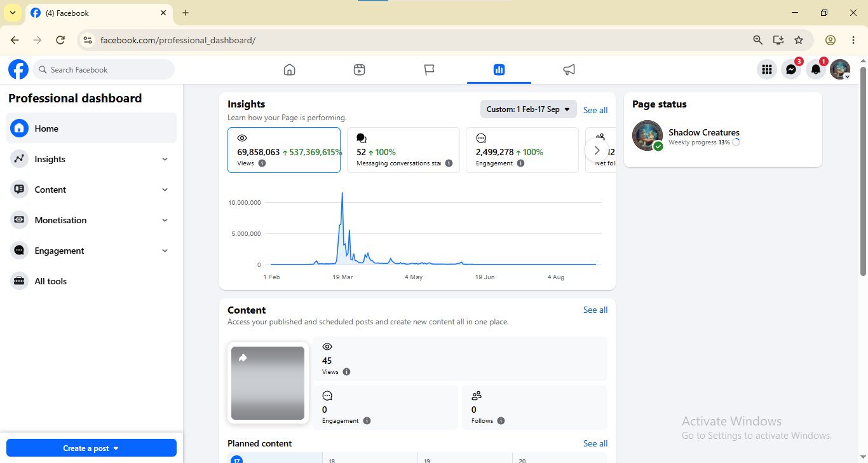Click the Follows info icon
Screen dimensions: 868x463
[501, 421]
